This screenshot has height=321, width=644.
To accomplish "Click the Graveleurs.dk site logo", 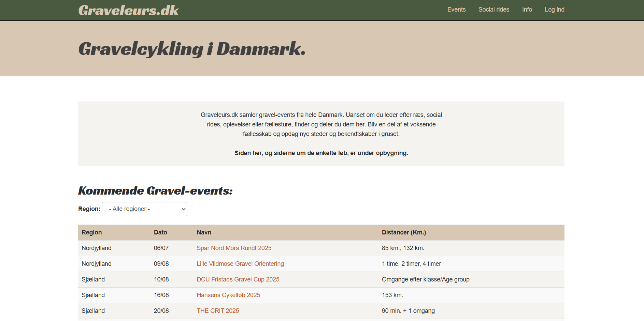I will [128, 10].
